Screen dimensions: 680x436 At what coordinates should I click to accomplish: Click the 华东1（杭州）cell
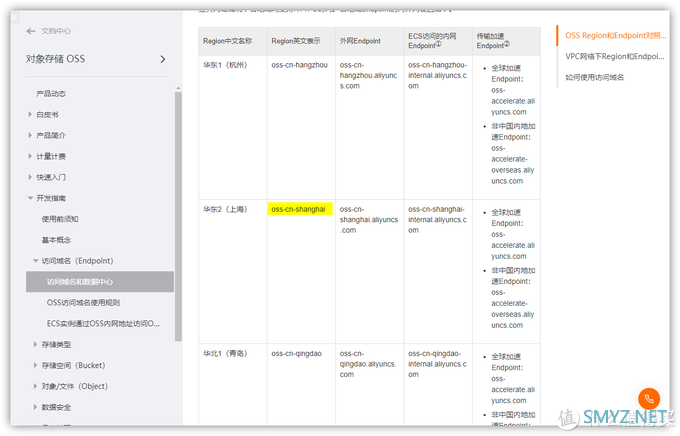click(x=225, y=65)
